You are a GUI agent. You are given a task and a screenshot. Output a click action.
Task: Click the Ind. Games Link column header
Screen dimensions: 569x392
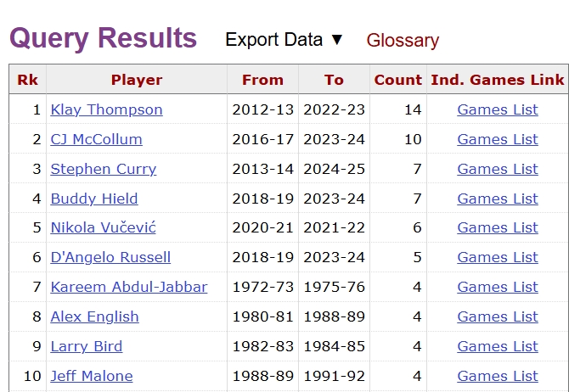(x=498, y=80)
